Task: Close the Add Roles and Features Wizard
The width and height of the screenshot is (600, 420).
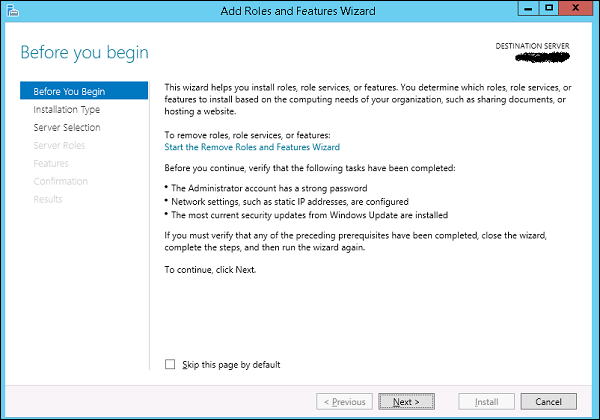Action: [577, 10]
